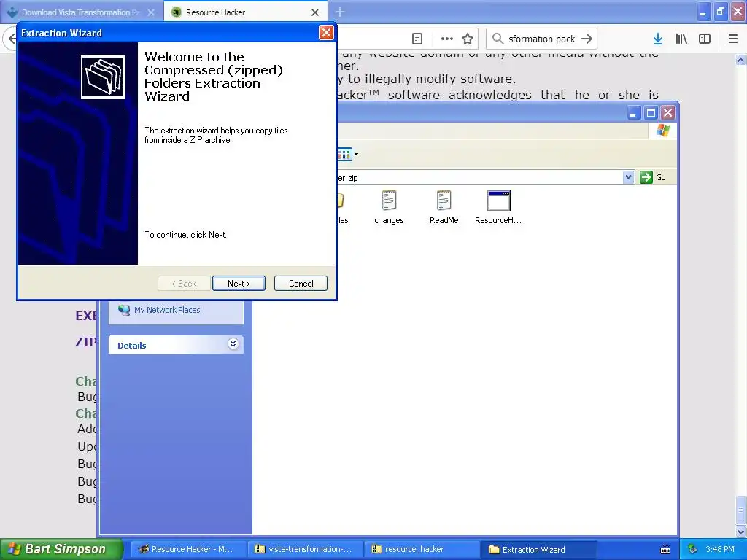The width and height of the screenshot is (747, 560).
Task: Open the ReadMe text file
Action: click(x=444, y=207)
